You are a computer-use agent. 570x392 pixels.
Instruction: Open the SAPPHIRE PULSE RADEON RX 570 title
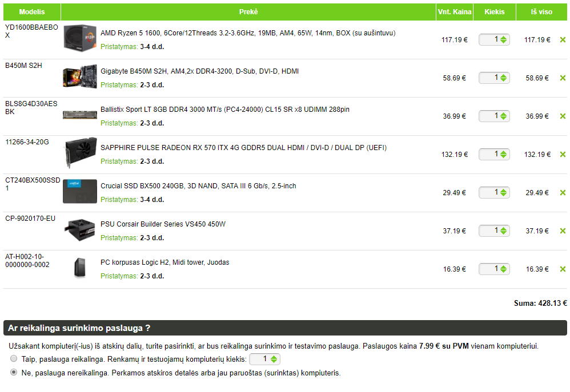243,148
